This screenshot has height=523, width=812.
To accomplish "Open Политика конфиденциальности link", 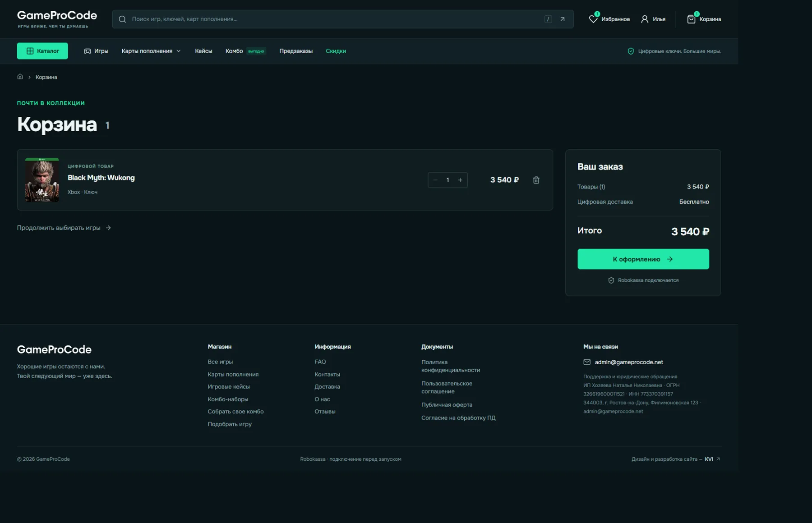I will pos(451,366).
